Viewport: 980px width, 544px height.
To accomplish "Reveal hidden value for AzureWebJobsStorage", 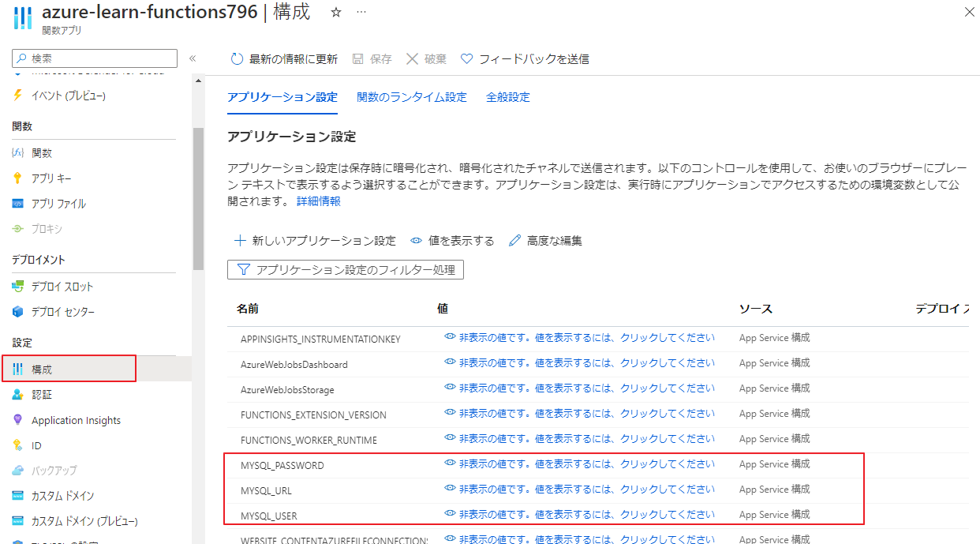I will [580, 388].
